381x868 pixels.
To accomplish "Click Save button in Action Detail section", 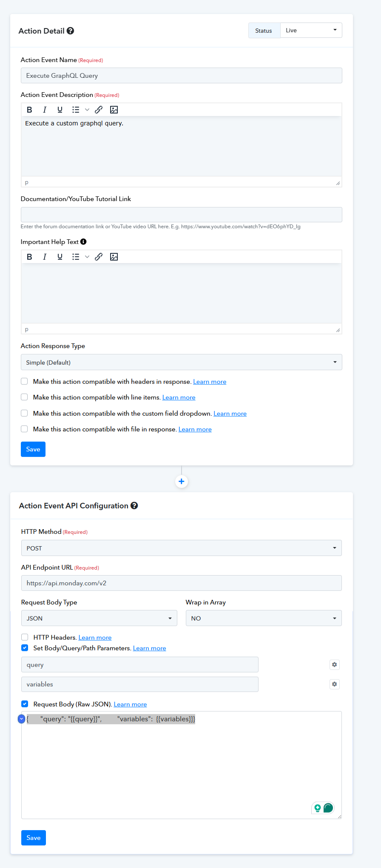I will click(x=33, y=449).
